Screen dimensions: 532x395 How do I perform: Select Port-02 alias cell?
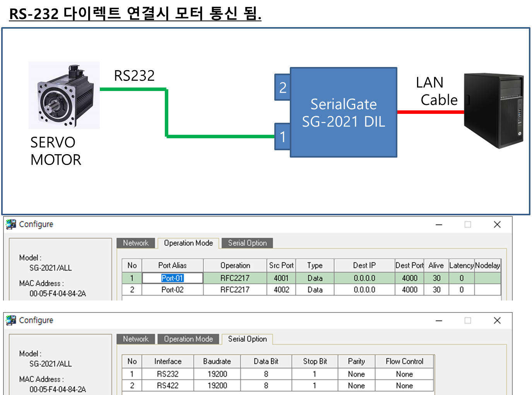tap(173, 290)
